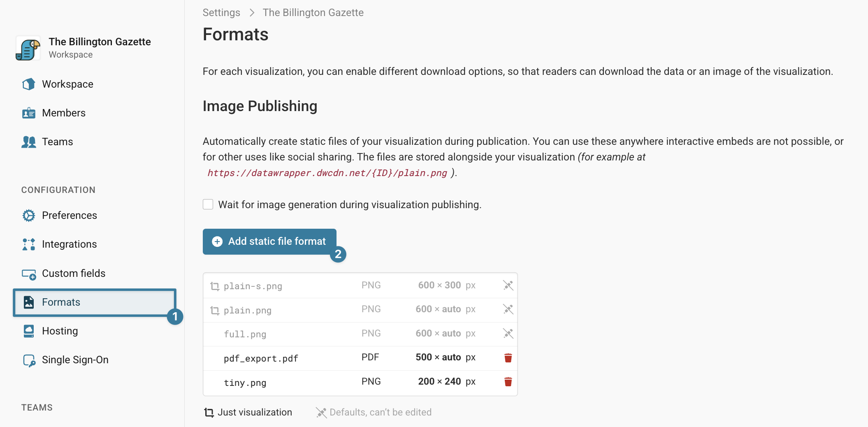Enable Wait for image generation checkbox
Image resolution: width=868 pixels, height=427 pixels.
click(x=208, y=204)
